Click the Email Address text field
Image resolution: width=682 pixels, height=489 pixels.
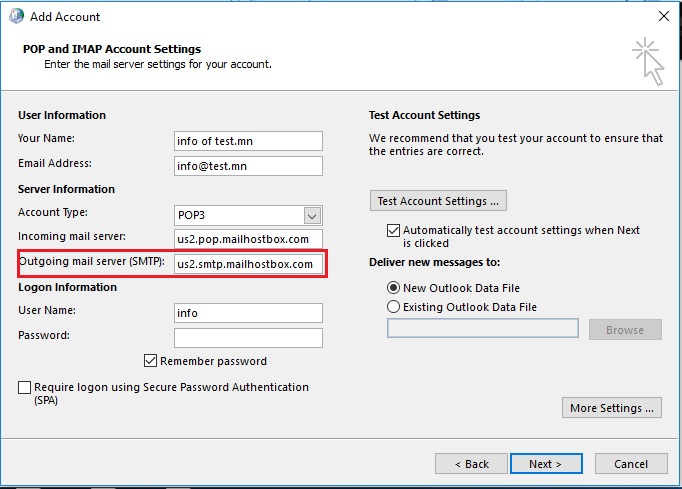pos(248,166)
